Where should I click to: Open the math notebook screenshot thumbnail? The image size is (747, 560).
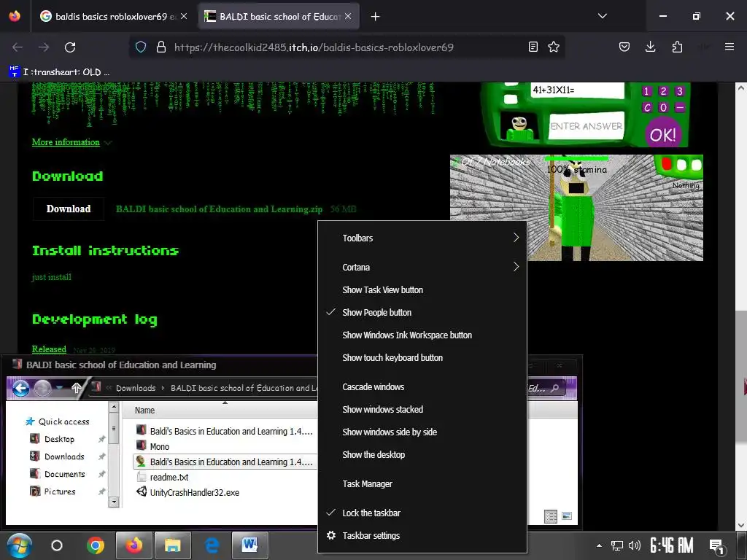(586, 114)
